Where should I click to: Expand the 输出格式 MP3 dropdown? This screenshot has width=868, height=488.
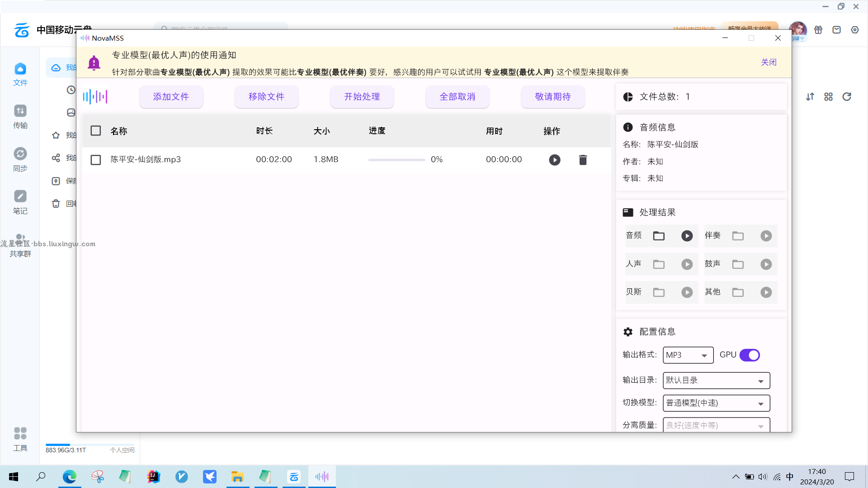coord(688,355)
